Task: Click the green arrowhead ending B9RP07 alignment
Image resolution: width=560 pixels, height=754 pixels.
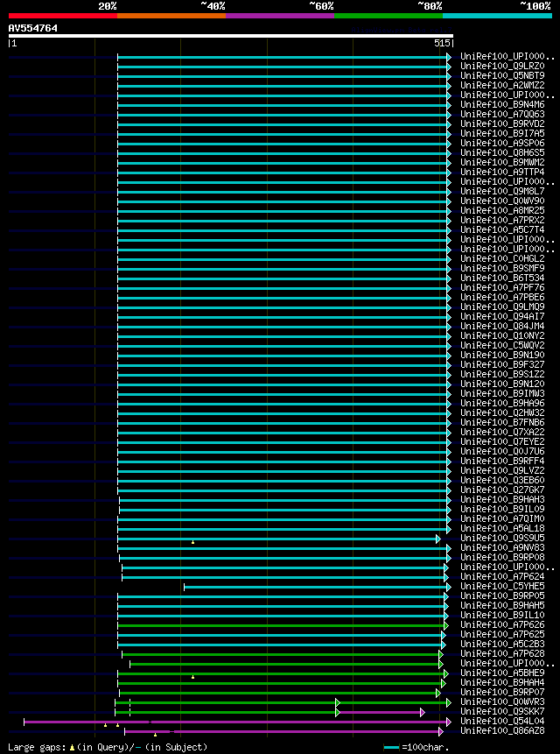Action: click(438, 693)
